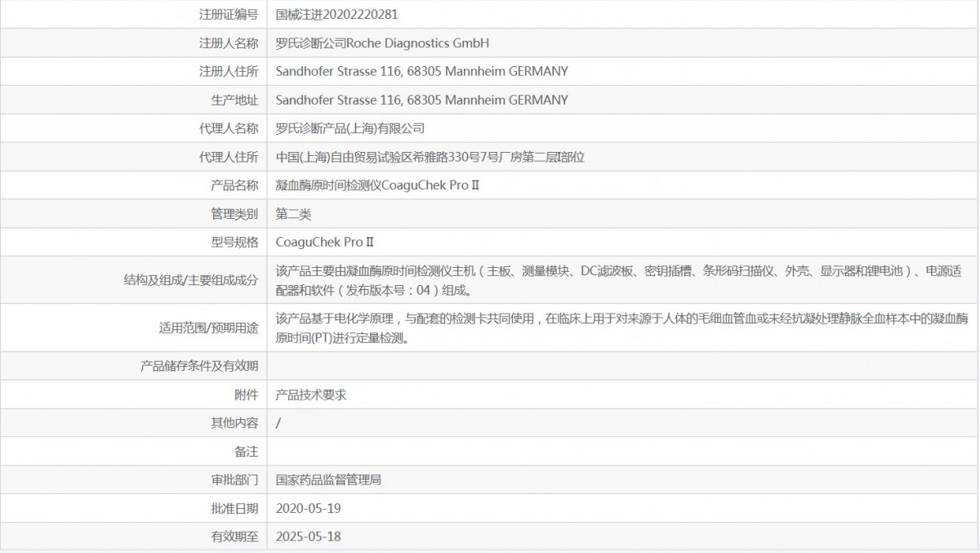The image size is (980, 553).
Task: Click the model value CoaguChek Pro II beside 型号规格
Action: pos(325,242)
